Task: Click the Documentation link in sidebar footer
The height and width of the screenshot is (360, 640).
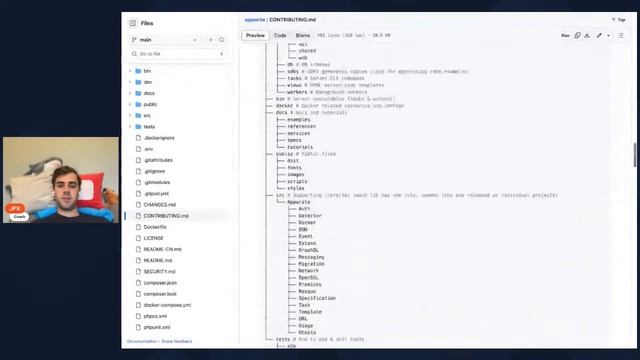Action: [142, 341]
